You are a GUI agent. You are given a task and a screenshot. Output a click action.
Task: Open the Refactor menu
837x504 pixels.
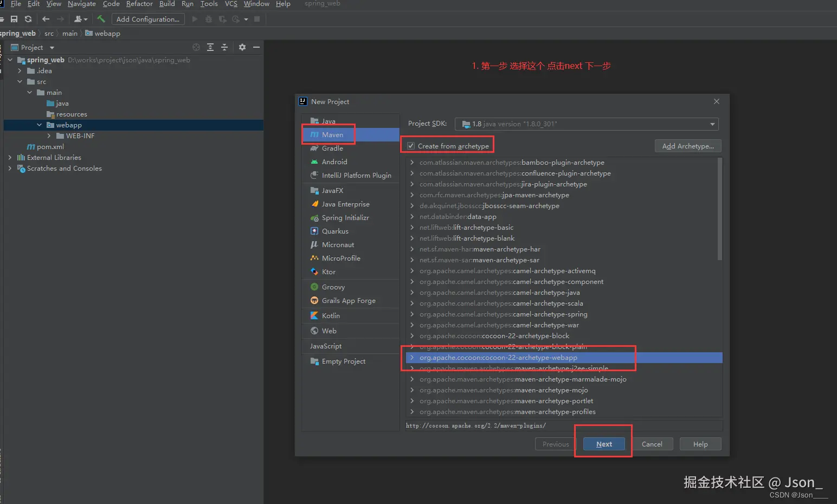coord(139,4)
